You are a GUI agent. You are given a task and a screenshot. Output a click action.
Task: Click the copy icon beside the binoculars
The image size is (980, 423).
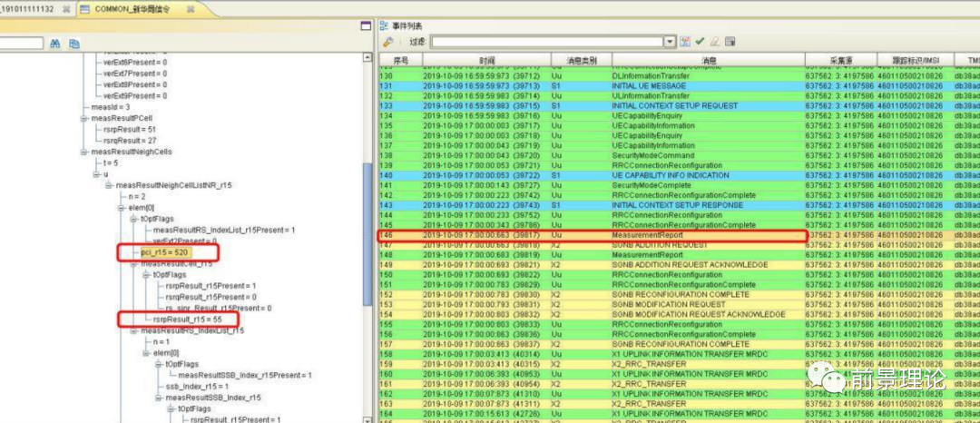pyautogui.click(x=74, y=44)
